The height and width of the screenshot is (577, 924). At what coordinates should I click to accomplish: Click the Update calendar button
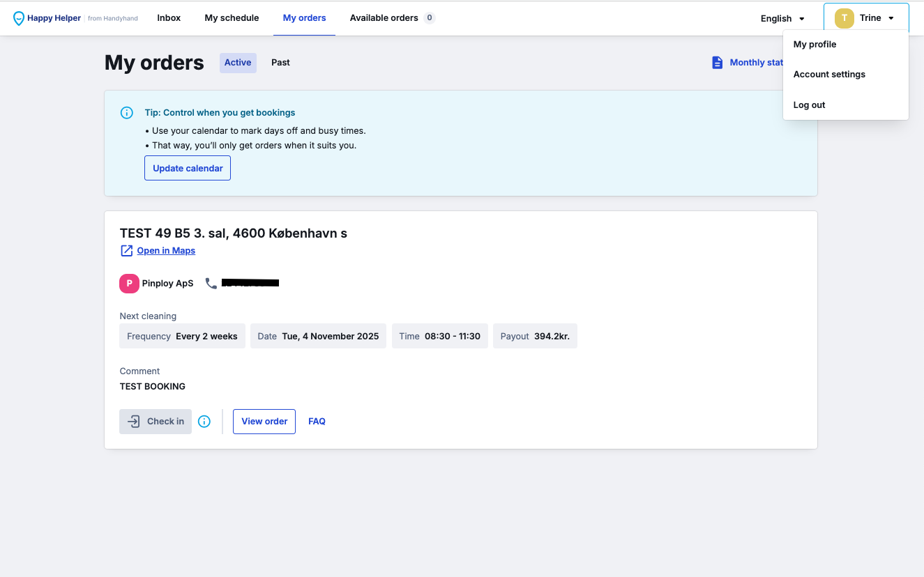[188, 168]
